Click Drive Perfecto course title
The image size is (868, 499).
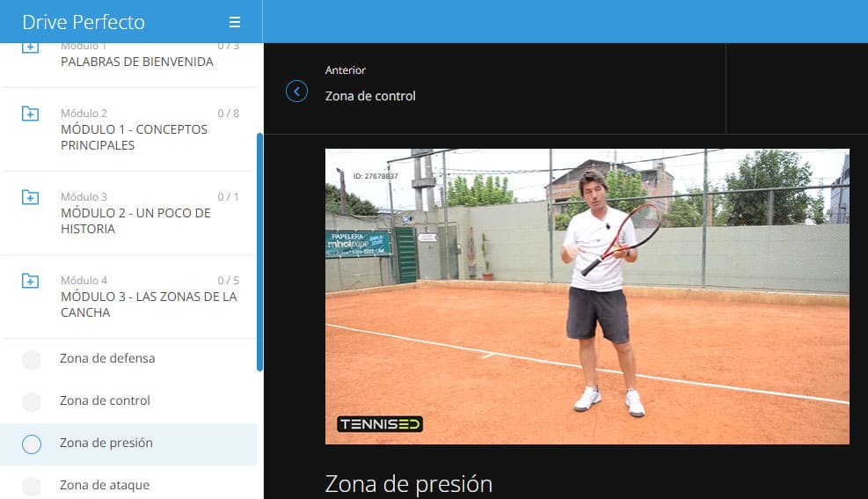coord(84,22)
